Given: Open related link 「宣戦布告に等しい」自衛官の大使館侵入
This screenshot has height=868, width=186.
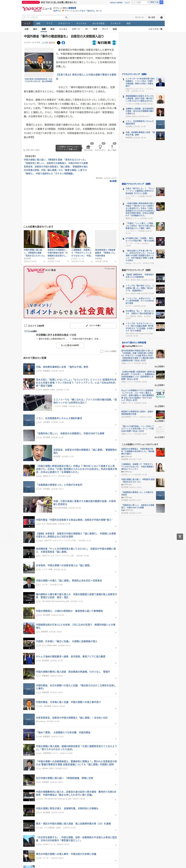Looking at the screenshot, I should [x=56, y=163].
